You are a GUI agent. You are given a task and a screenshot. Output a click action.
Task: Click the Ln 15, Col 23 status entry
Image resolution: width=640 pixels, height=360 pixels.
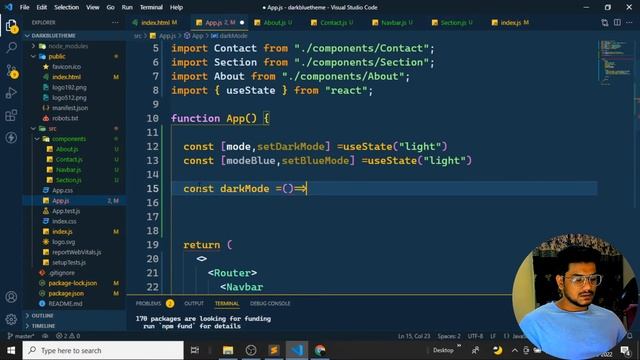[414, 336]
